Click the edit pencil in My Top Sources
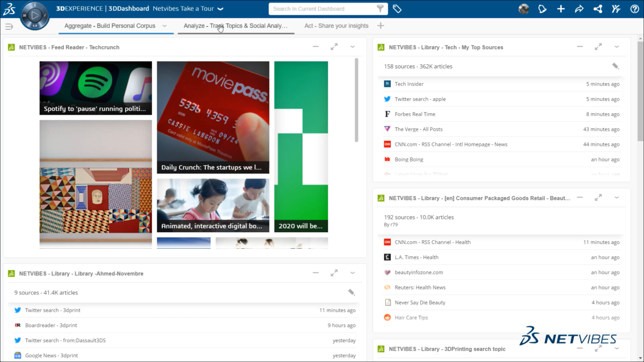 (x=616, y=67)
